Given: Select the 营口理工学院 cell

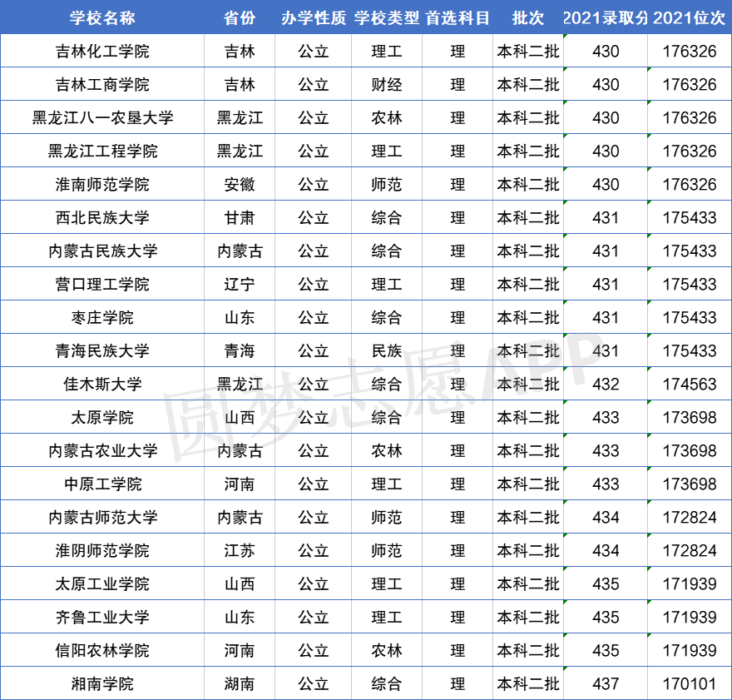Looking at the screenshot, I should [102, 284].
